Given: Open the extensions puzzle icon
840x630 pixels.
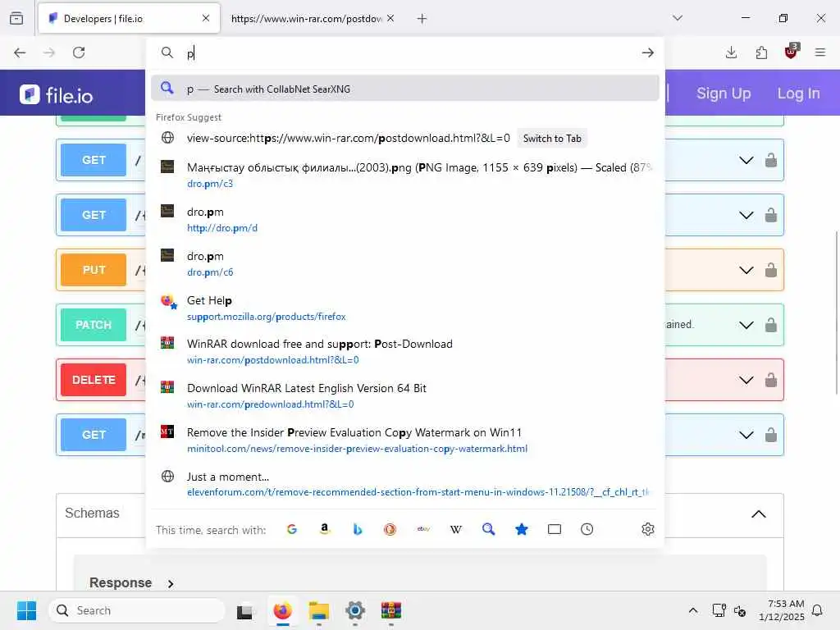Looking at the screenshot, I should (761, 52).
